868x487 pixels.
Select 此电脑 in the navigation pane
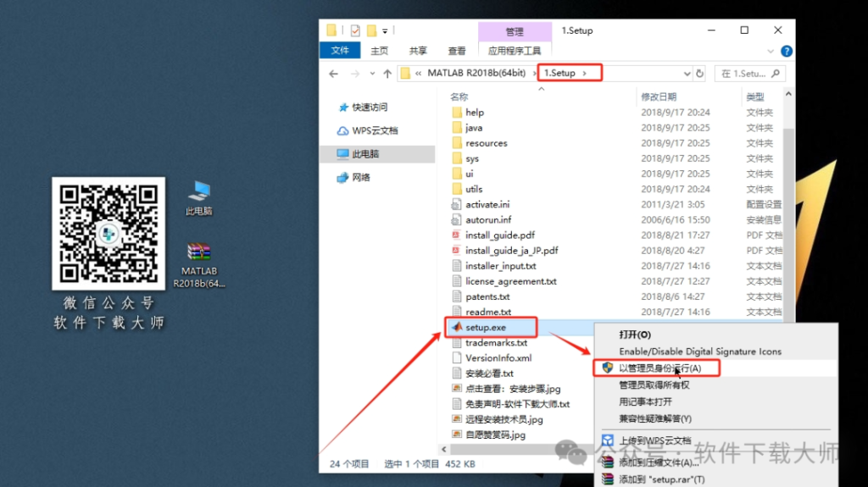pyautogui.click(x=378, y=154)
